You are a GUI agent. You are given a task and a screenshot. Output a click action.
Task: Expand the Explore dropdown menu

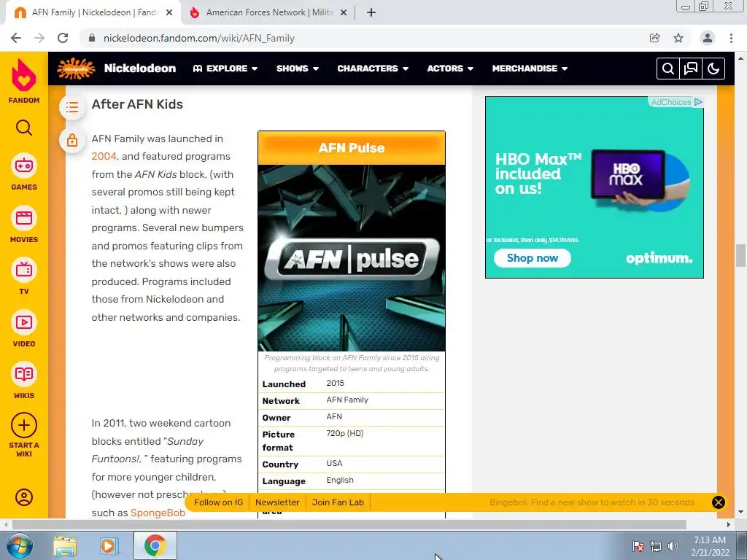point(225,69)
